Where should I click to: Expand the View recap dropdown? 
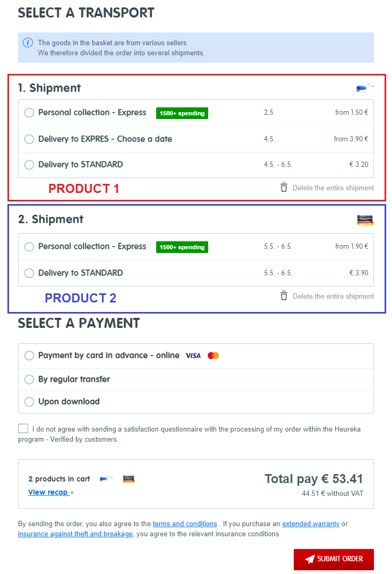click(x=50, y=492)
